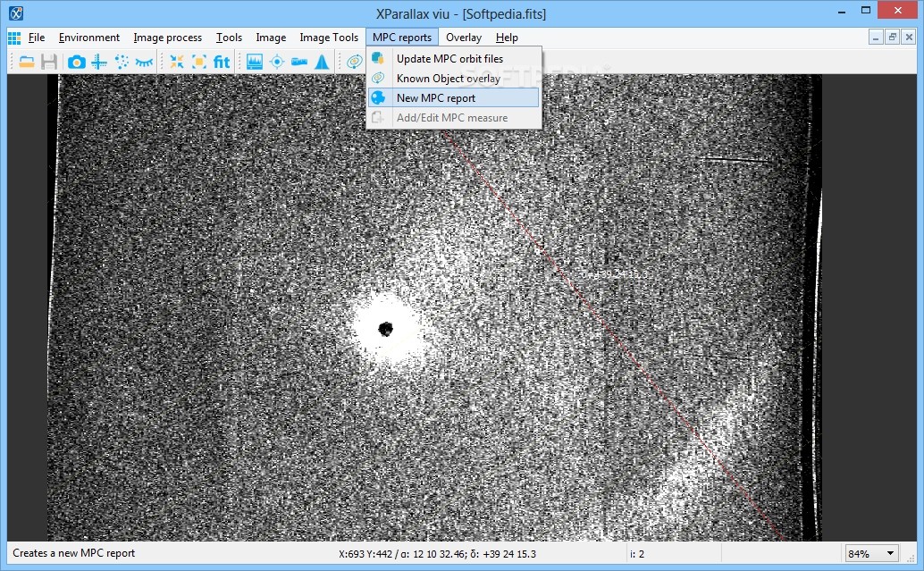Minimize the XParallax viu main window

[x=842, y=11]
